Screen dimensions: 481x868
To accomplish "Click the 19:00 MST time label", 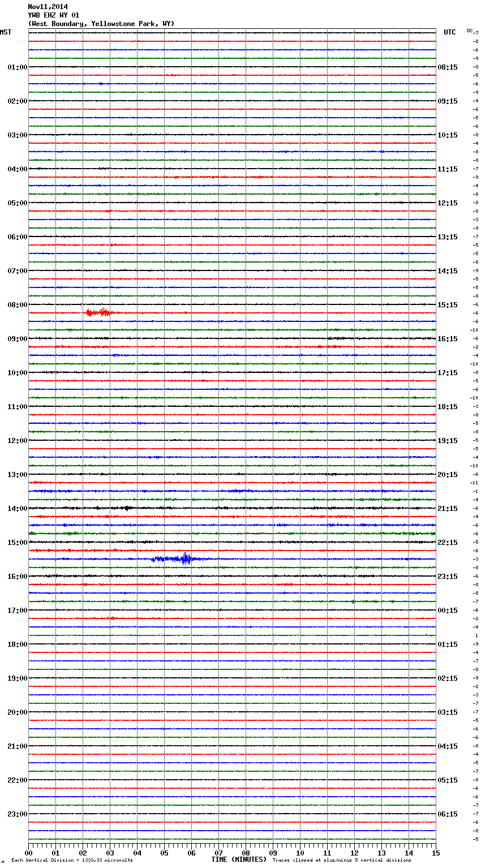I will click(18, 678).
